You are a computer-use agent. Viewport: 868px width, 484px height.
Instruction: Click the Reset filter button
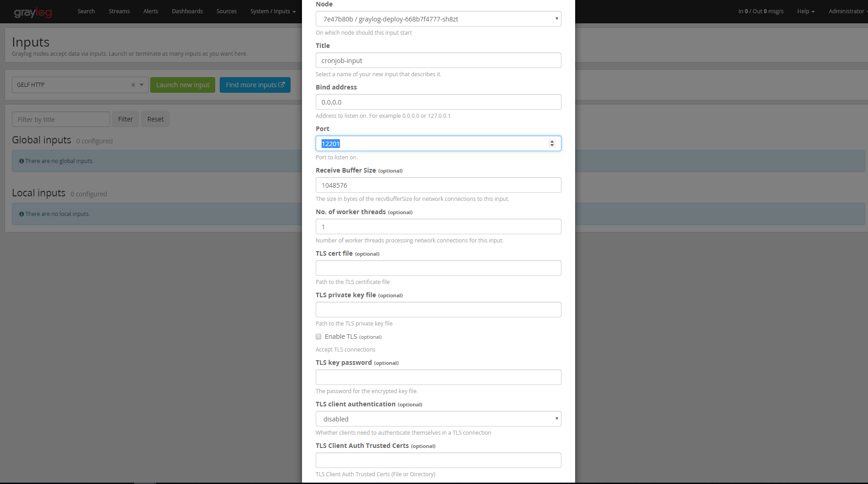coord(155,119)
